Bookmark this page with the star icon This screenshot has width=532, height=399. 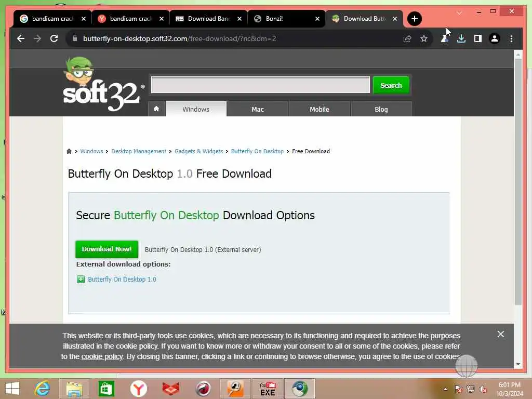(x=424, y=38)
